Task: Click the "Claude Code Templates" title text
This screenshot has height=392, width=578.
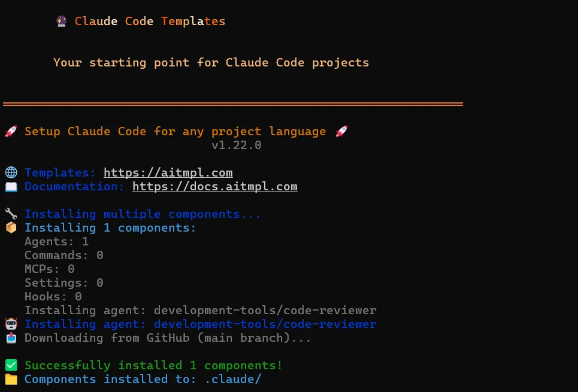Action: pos(150,22)
